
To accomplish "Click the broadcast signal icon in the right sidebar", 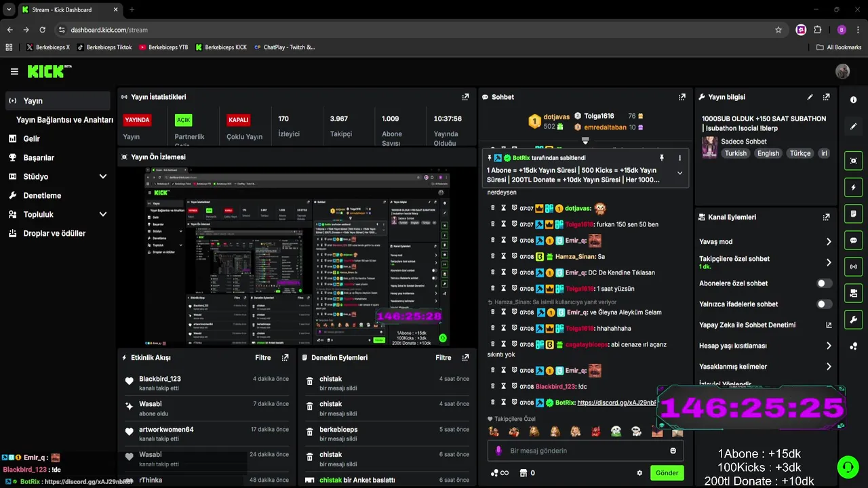I will (853, 266).
